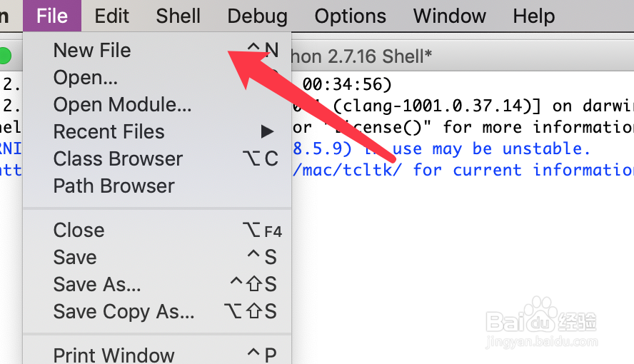This screenshot has width=634, height=364.
Task: Select Print Window menu entry
Action: [x=157, y=353]
